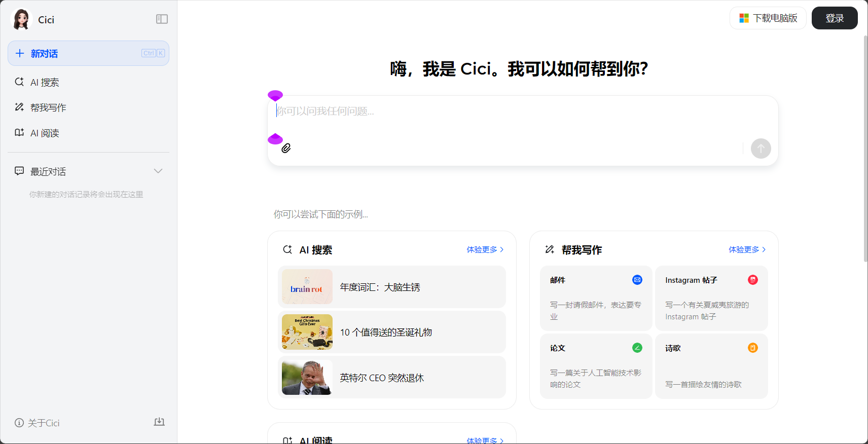Open AI 搜索 from sidebar
The image size is (868, 444).
[88, 82]
